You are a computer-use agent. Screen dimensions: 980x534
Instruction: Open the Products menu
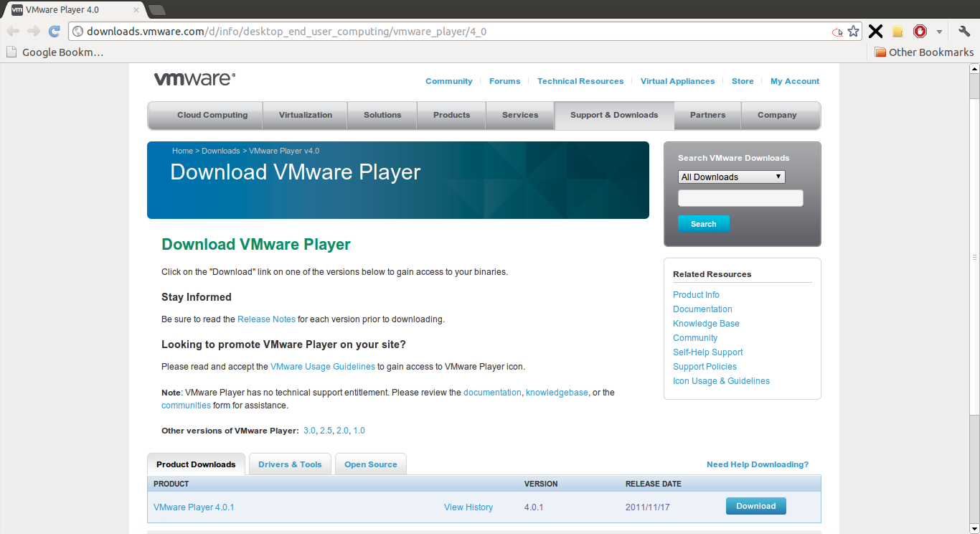(x=451, y=115)
